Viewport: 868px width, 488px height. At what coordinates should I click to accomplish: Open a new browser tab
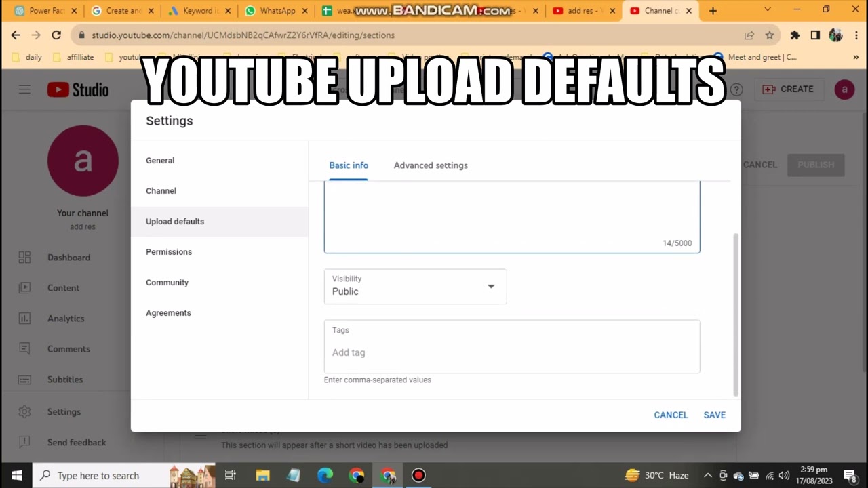713,11
